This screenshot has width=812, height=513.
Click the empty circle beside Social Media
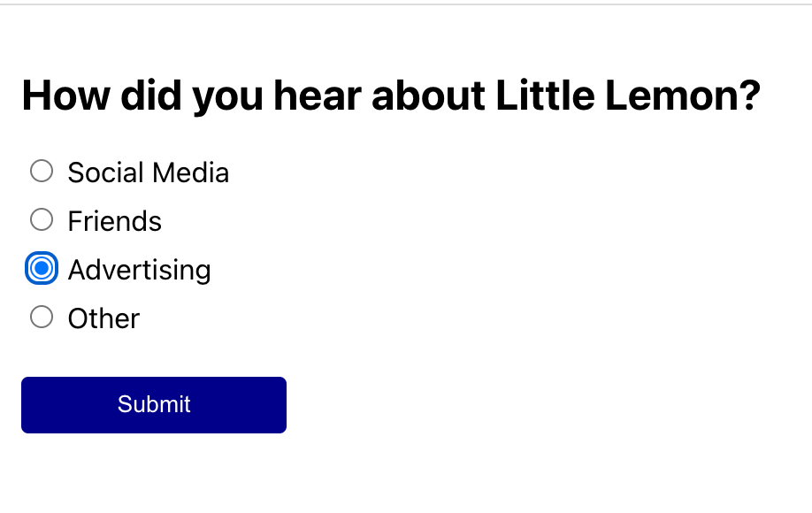point(42,171)
